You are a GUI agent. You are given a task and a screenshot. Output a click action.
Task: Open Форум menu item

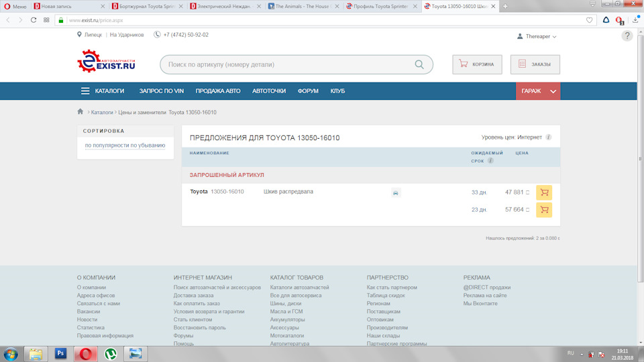pyautogui.click(x=308, y=91)
